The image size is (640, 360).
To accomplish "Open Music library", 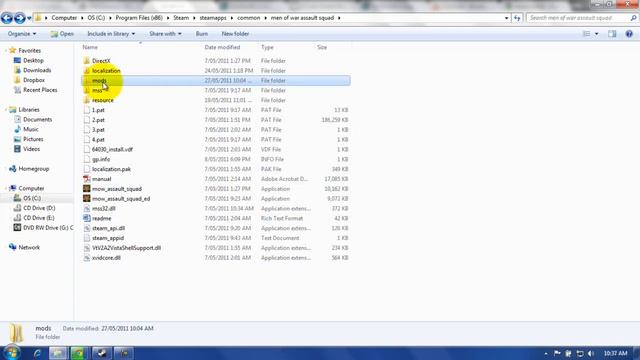I will (x=31, y=129).
